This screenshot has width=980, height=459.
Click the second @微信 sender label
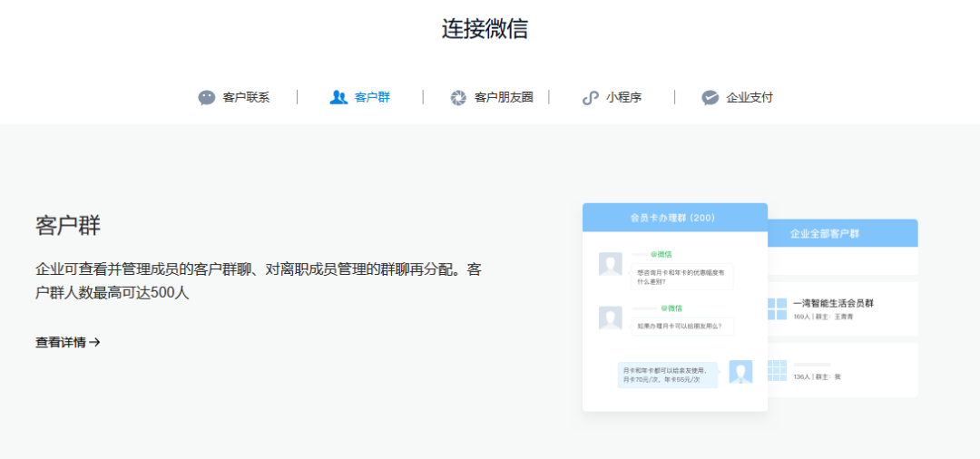click(671, 308)
